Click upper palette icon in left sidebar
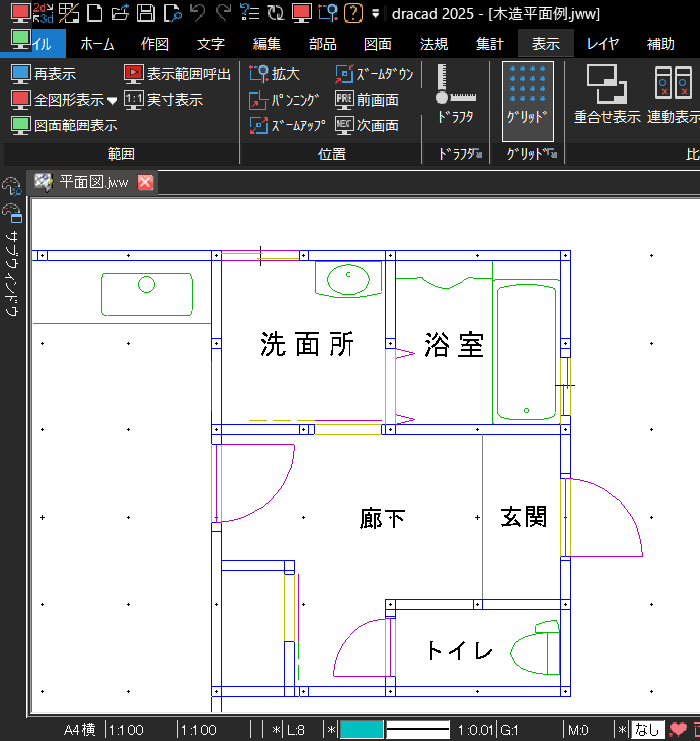The image size is (700, 741). pos(12,186)
